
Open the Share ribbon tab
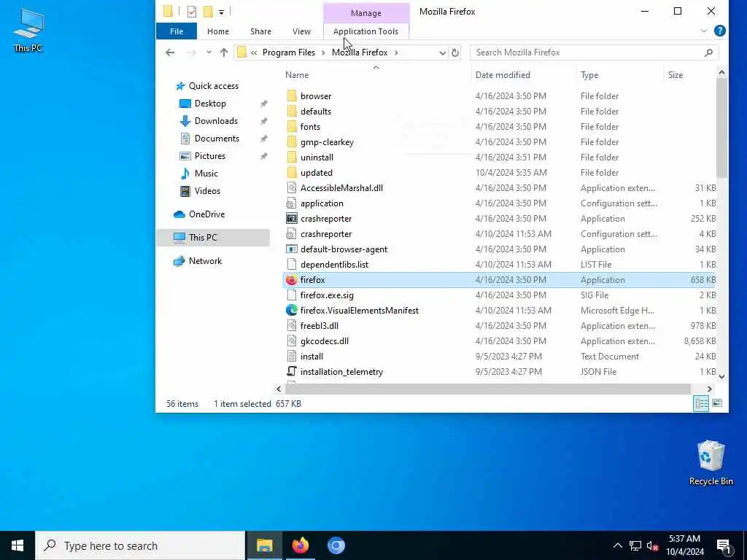click(x=260, y=31)
